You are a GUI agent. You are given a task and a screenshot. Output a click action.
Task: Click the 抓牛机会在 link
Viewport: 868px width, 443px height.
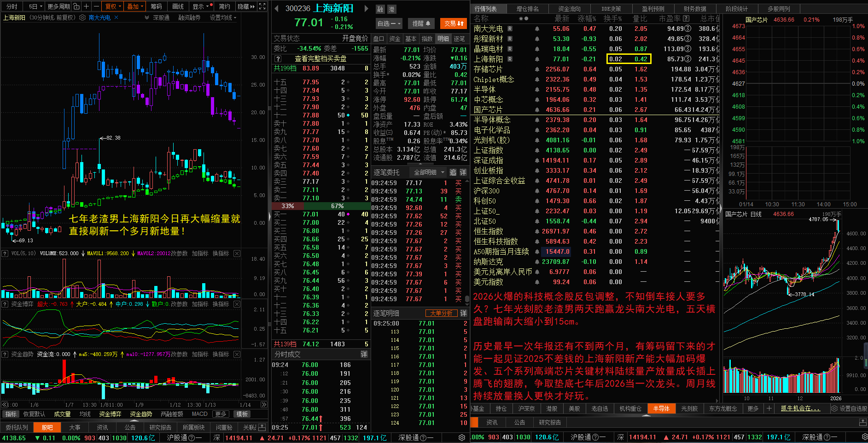tap(800, 408)
